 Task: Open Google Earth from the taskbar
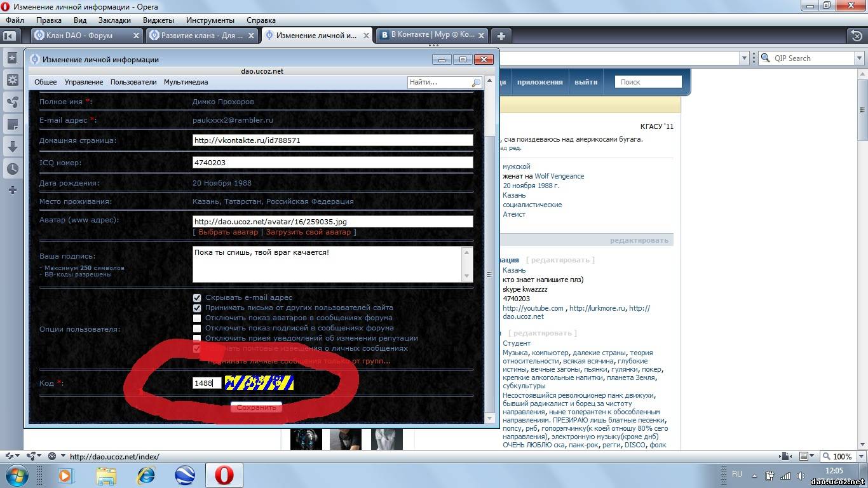coord(185,475)
